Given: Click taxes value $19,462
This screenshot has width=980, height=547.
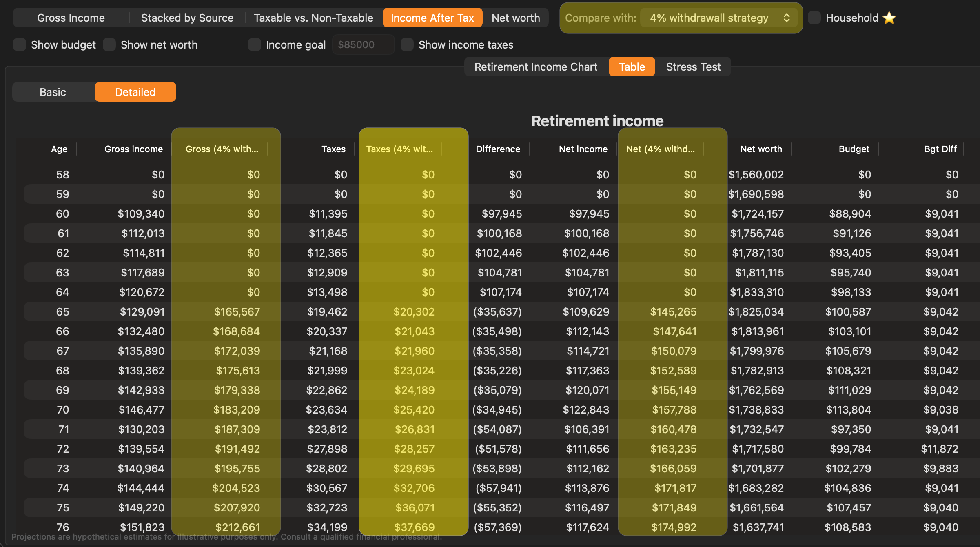Looking at the screenshot, I should [x=327, y=311].
